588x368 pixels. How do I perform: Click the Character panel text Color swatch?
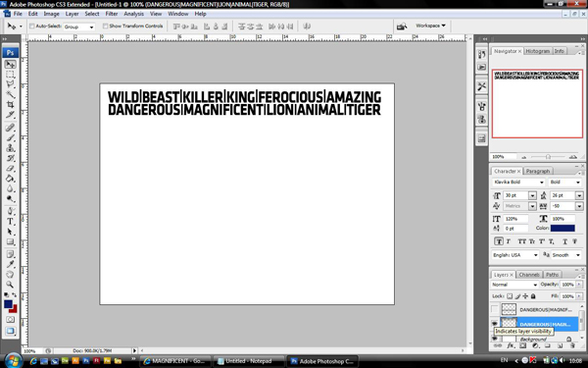563,229
